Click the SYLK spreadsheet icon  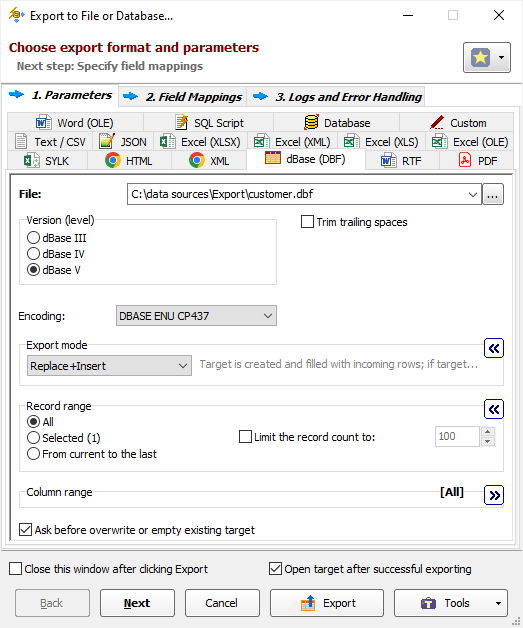(x=31, y=161)
